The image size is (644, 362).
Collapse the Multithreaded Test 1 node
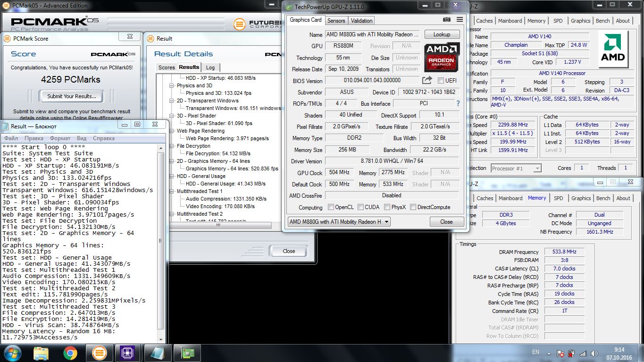(172, 191)
